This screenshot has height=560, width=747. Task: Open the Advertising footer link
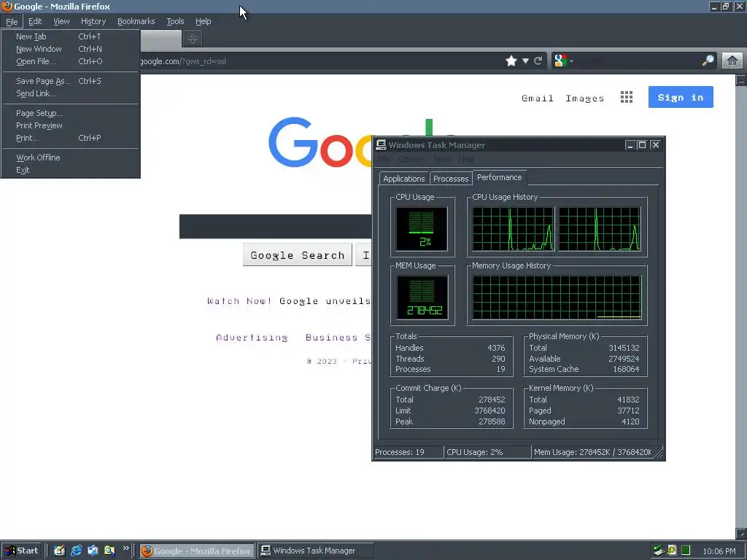pyautogui.click(x=252, y=338)
